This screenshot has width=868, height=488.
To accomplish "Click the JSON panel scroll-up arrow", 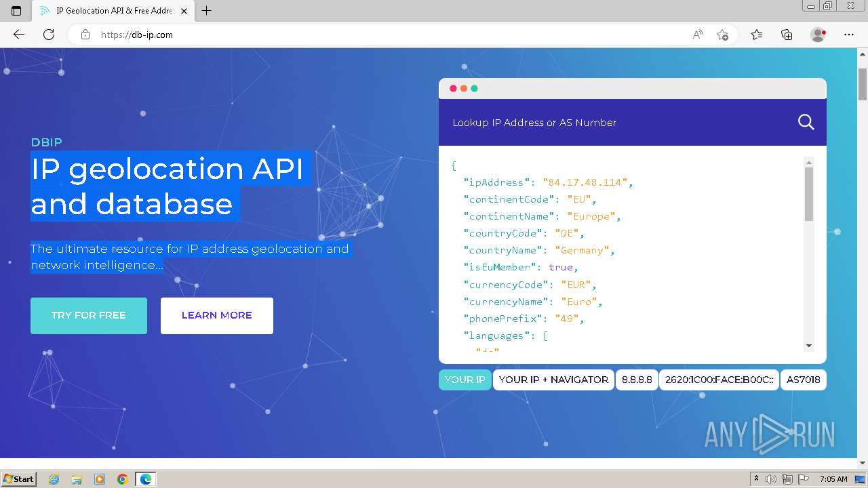I will tap(808, 162).
